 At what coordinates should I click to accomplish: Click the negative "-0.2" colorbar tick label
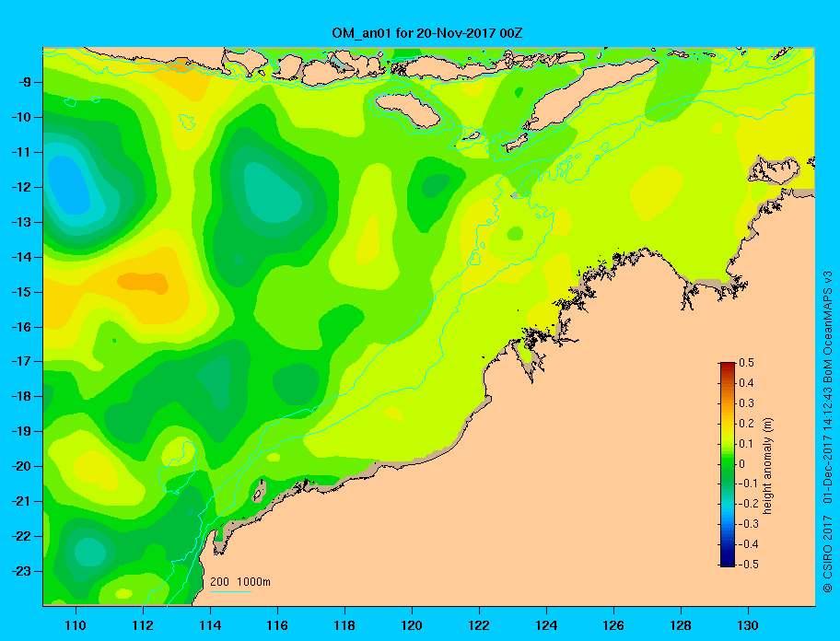click(749, 504)
